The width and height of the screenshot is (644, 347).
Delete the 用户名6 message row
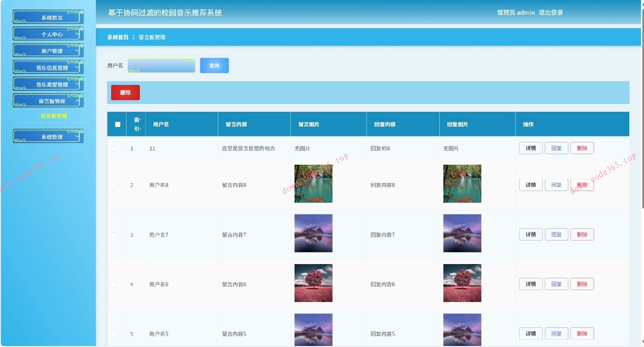click(x=582, y=284)
